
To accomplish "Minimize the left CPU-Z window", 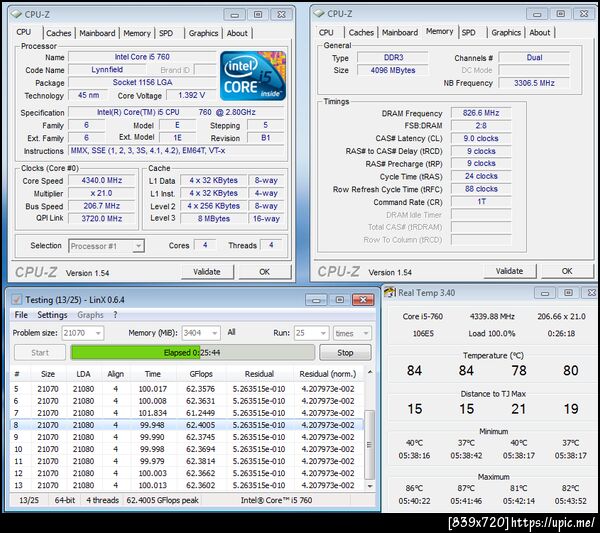I will point(235,15).
